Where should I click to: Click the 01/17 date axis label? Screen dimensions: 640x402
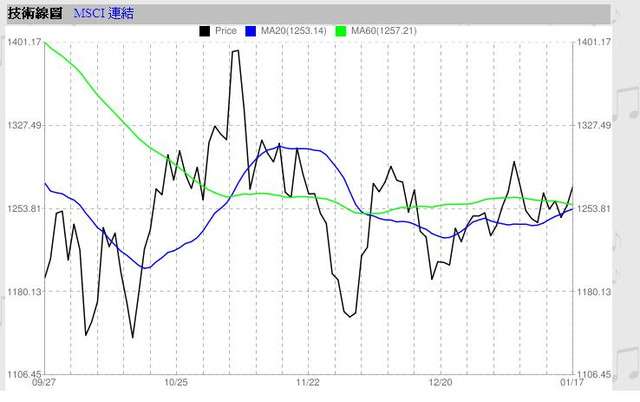click(x=572, y=382)
